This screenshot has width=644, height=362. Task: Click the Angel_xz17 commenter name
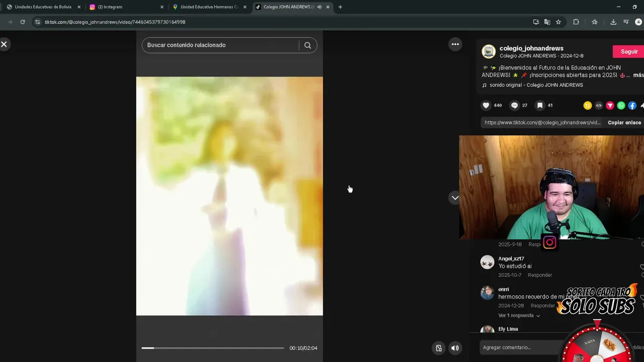coord(511,258)
